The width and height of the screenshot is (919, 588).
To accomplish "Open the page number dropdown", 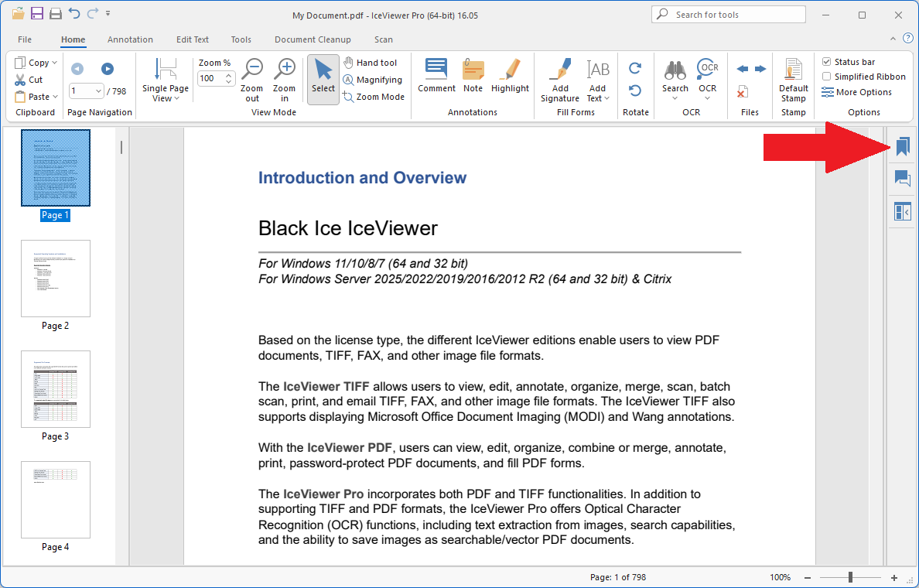I will (98, 91).
